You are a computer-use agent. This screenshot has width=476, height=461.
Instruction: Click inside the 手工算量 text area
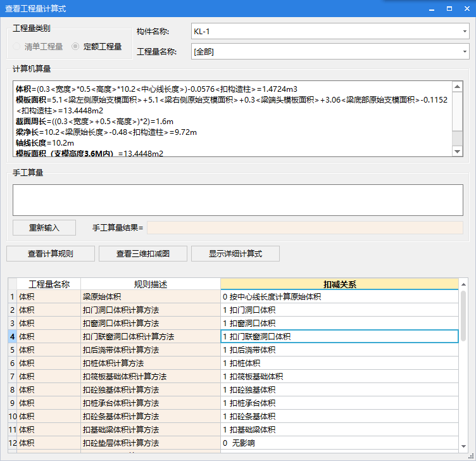[x=237, y=199]
